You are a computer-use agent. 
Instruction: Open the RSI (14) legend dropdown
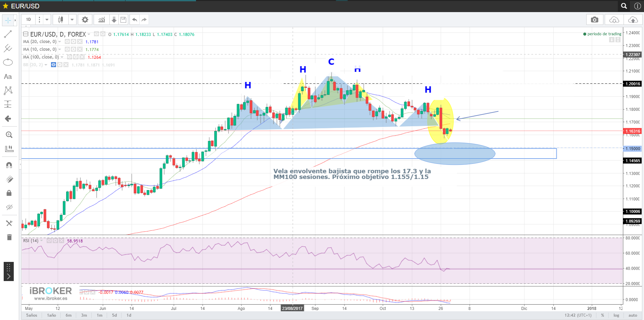click(x=42, y=240)
